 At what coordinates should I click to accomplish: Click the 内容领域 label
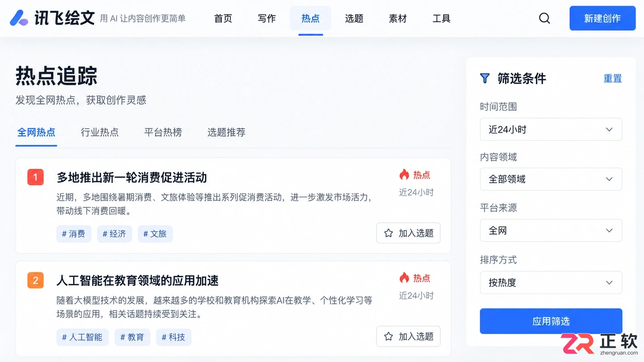498,157
